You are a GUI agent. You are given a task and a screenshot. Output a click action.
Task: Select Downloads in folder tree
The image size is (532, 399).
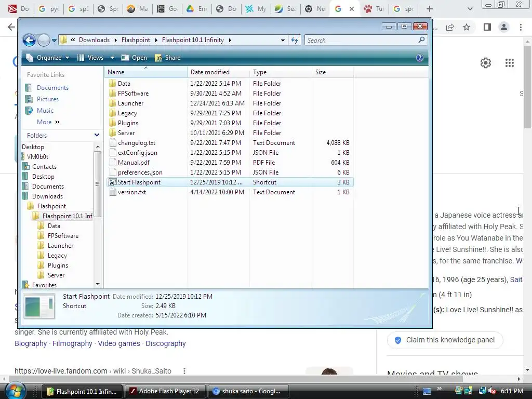tap(47, 196)
